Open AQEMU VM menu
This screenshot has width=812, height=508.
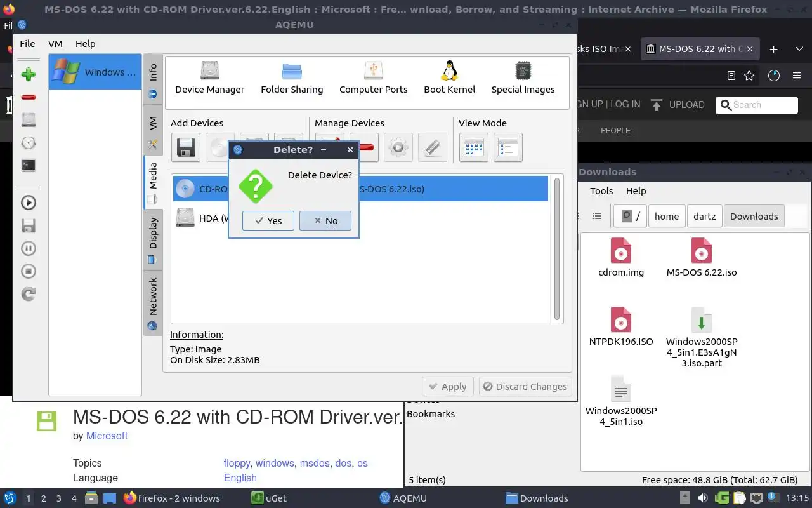point(55,44)
